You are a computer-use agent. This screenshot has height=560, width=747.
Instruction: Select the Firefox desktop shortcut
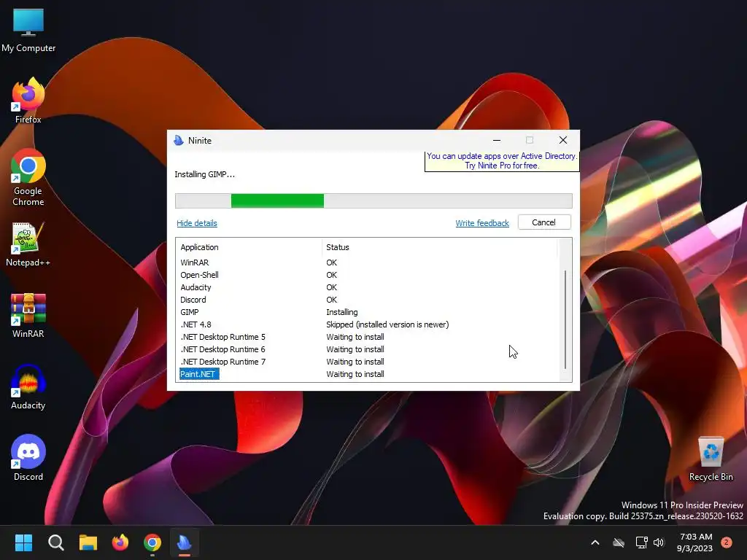28,101
